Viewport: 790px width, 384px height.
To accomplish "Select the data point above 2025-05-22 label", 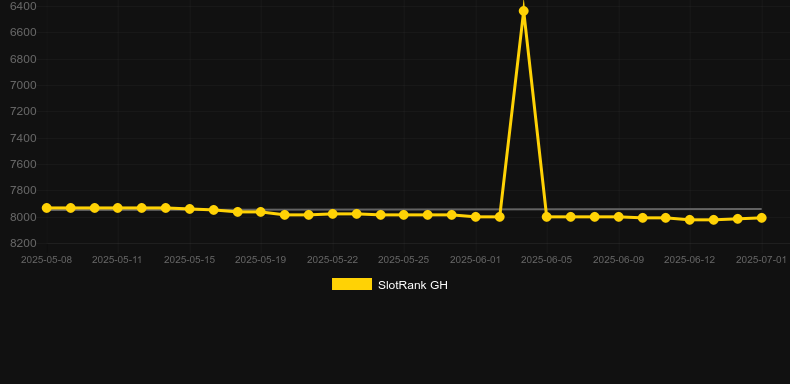I will (x=333, y=214).
